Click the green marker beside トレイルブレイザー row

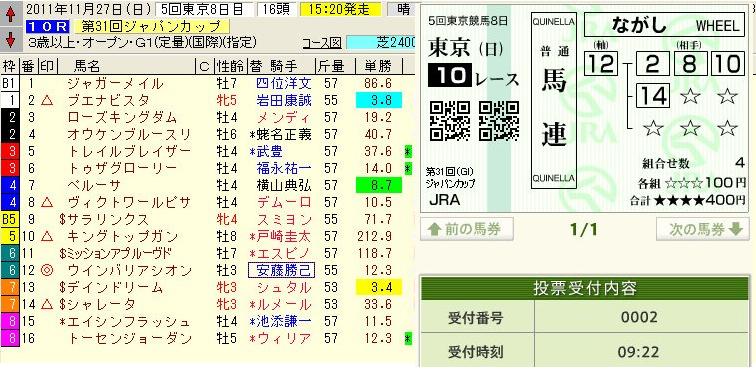pos(408,151)
